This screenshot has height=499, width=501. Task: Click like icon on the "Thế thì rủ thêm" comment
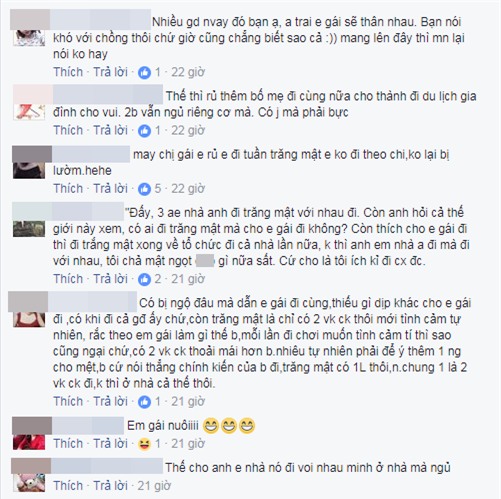(x=144, y=131)
